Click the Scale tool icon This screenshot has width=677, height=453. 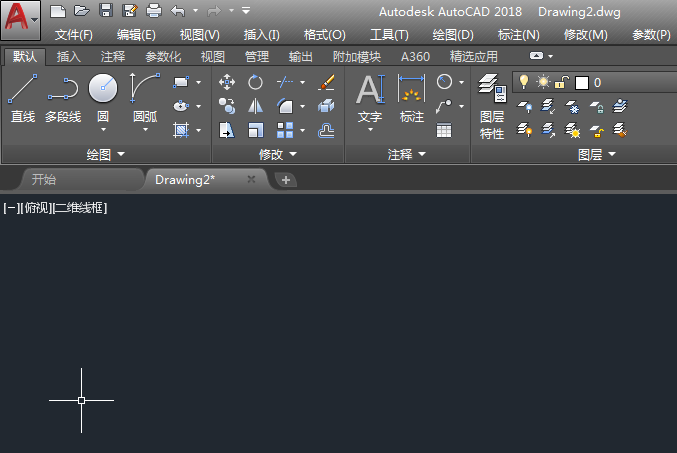[255, 130]
